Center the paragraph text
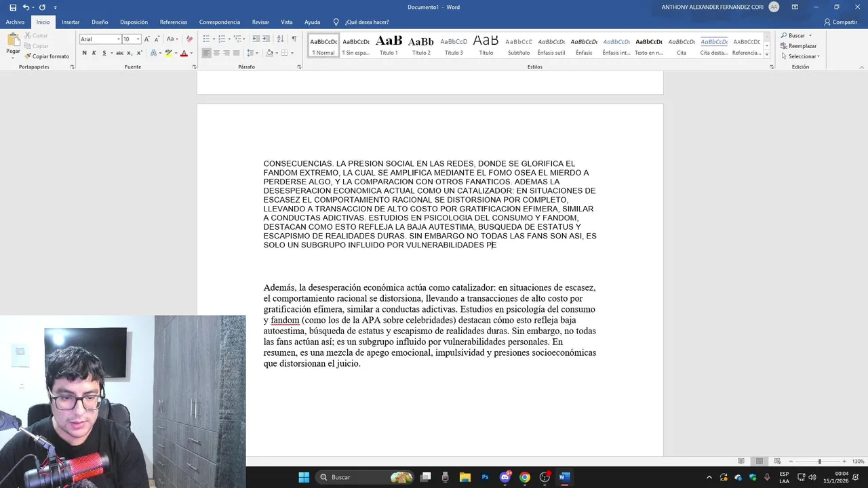Screen dimensions: 868x488 (216, 53)
